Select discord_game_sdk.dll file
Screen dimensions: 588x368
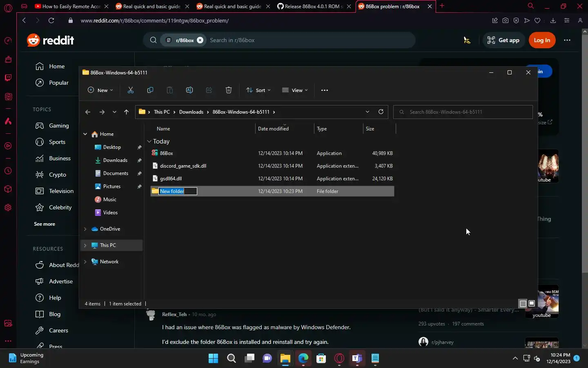(272, 166)
